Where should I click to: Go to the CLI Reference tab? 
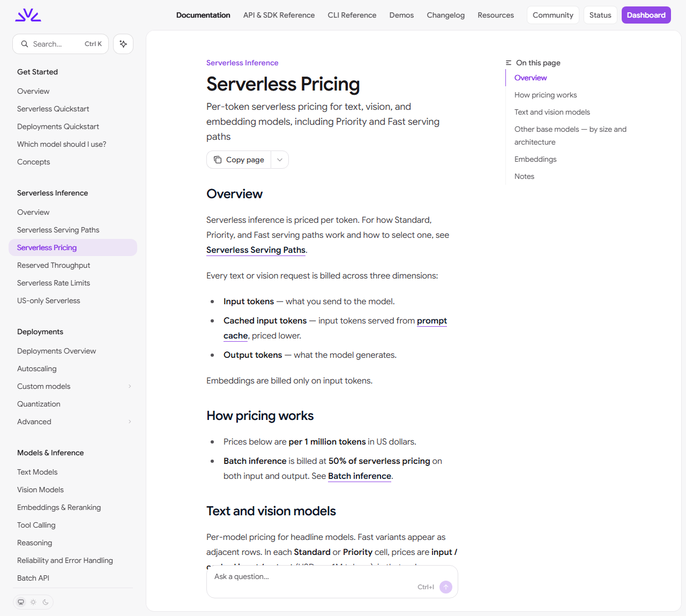pos(352,15)
